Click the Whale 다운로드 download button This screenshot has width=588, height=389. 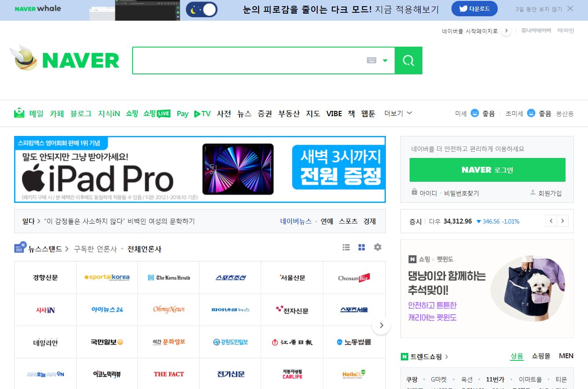tap(474, 9)
